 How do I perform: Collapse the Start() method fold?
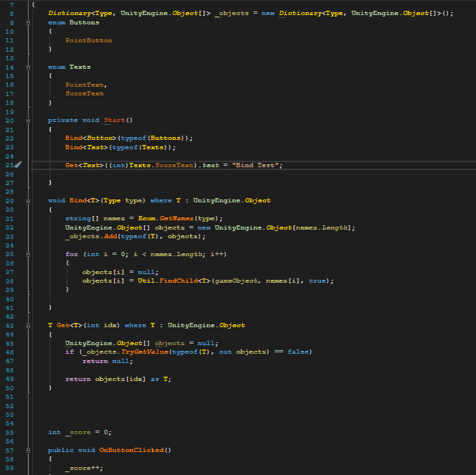(28, 121)
